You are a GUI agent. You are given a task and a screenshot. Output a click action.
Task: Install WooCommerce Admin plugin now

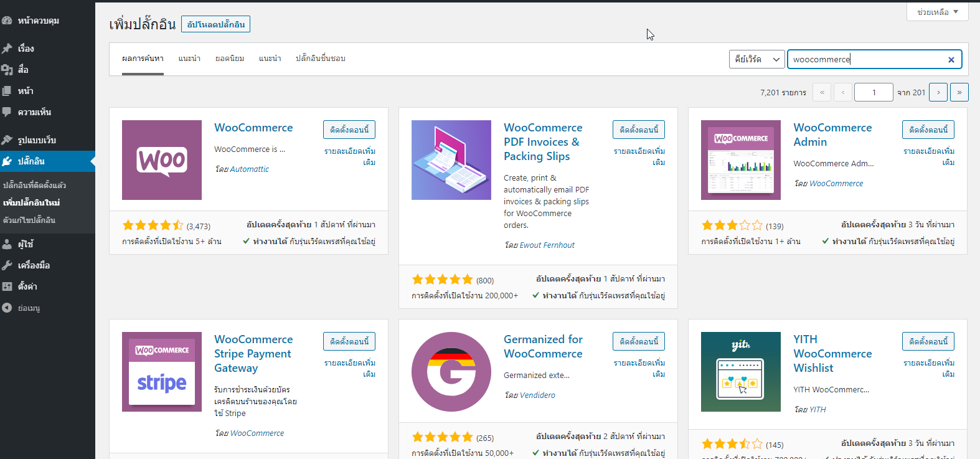pyautogui.click(x=928, y=130)
